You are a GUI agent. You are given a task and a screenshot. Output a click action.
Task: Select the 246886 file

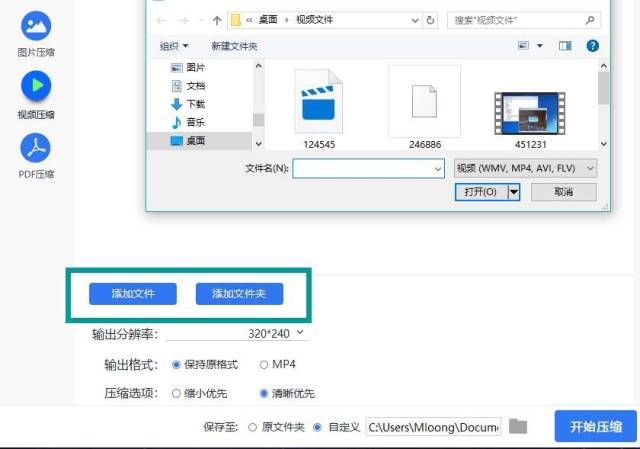point(424,107)
